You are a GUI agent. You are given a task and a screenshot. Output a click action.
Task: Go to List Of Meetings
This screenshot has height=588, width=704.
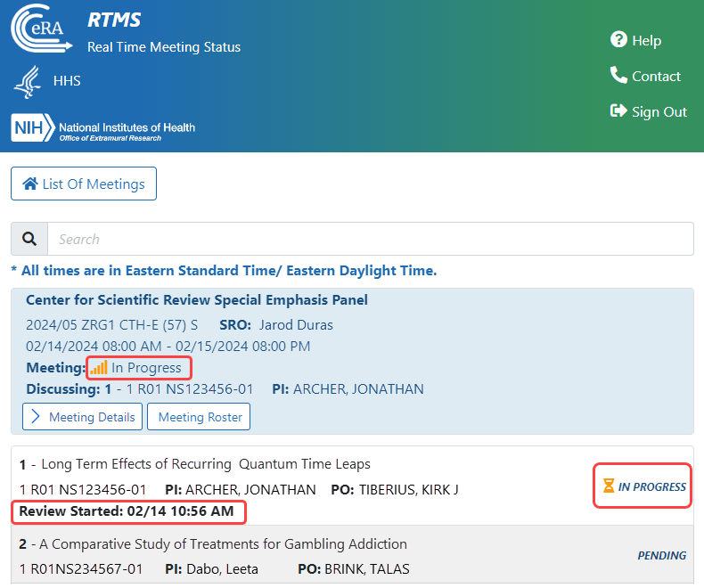(84, 184)
